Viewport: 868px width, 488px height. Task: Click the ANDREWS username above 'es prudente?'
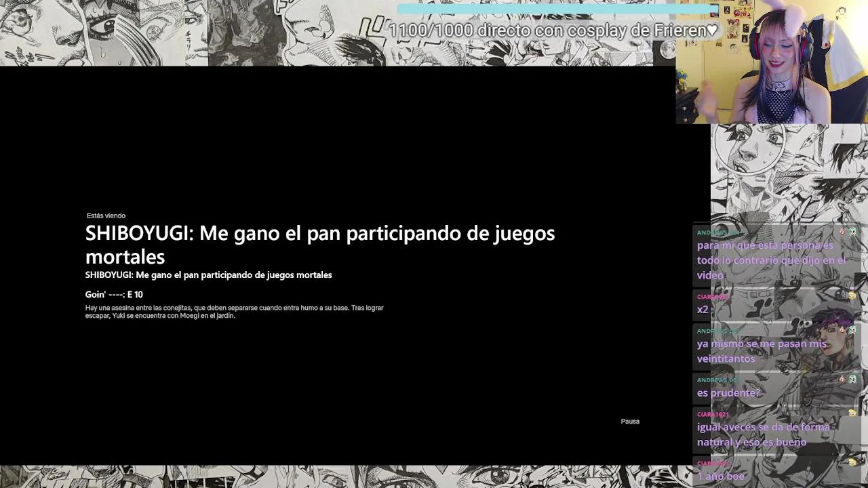click(x=717, y=380)
